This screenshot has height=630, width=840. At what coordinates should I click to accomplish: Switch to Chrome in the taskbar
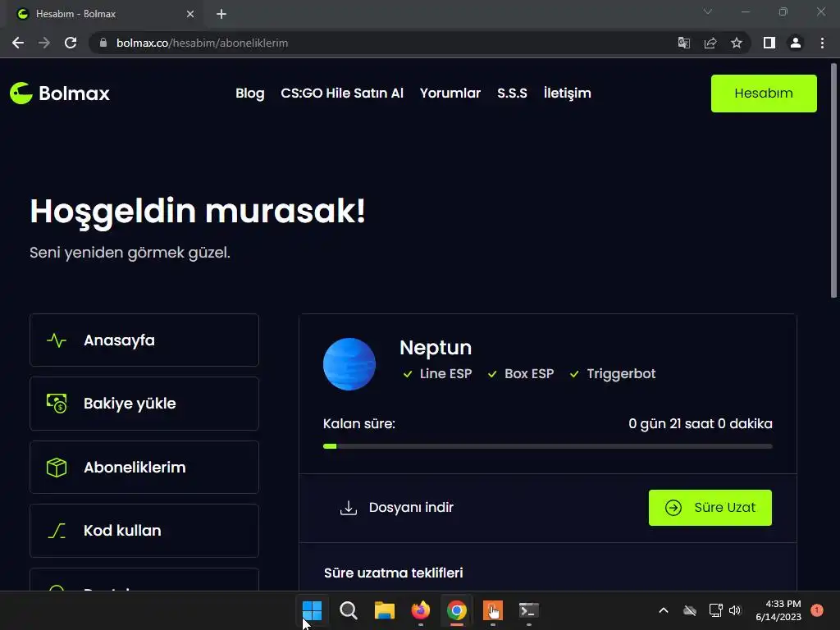[x=456, y=610]
